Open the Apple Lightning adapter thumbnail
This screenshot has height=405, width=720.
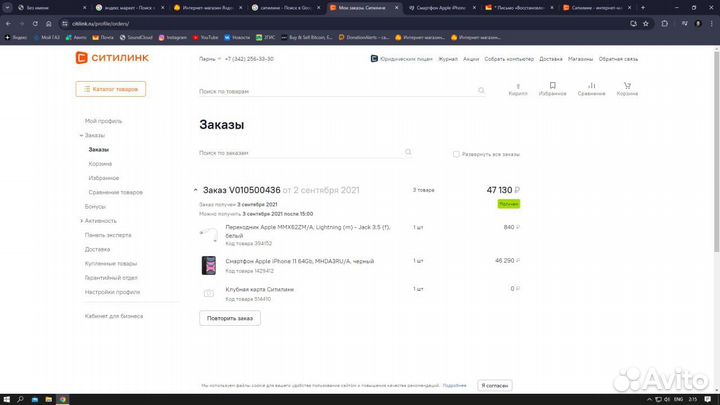[208, 235]
